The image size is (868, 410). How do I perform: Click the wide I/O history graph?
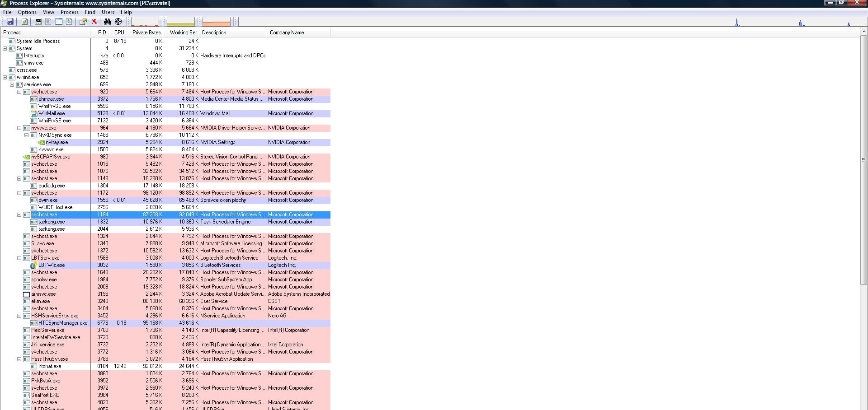(x=552, y=22)
